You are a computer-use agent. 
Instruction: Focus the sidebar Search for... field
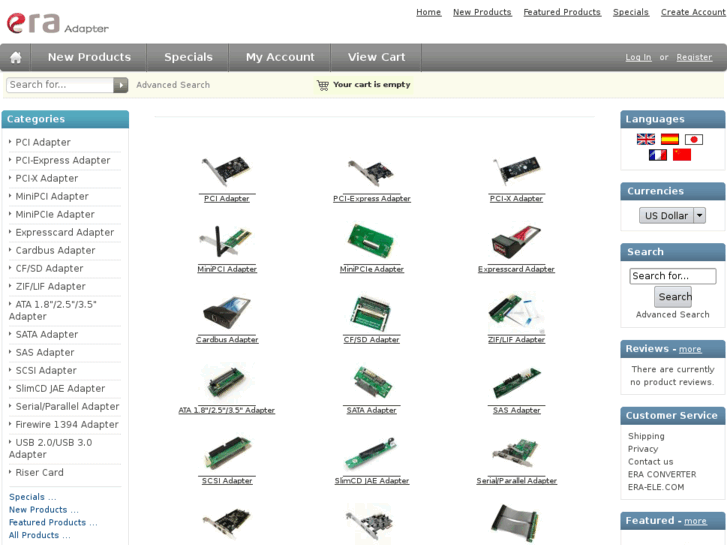point(673,276)
